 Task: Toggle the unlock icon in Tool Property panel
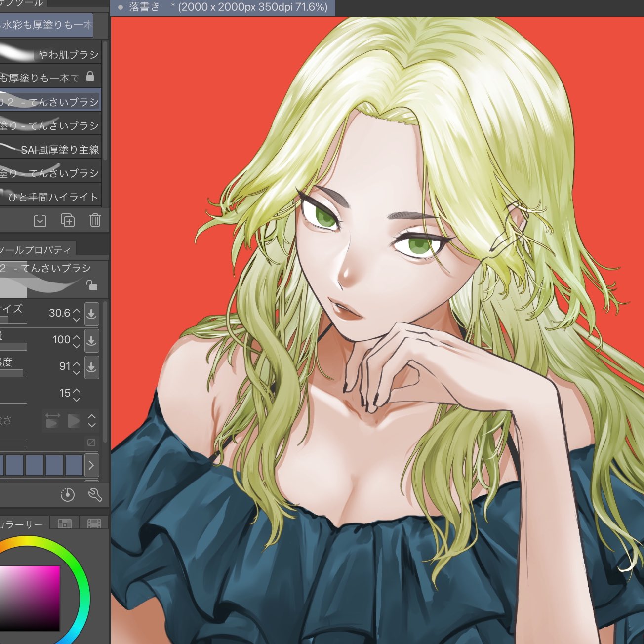coord(91,285)
